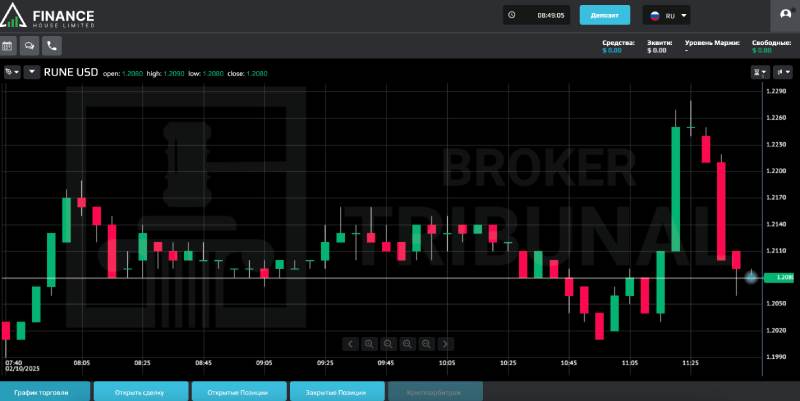800x401 pixels.
Task: Open the chat messages icon
Action: (29, 45)
